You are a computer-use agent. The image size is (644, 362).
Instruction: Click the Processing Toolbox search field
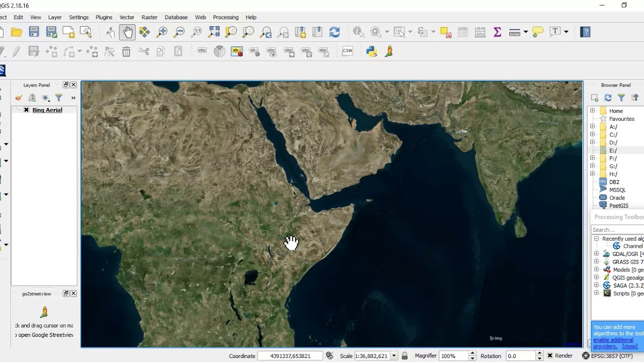pyautogui.click(x=617, y=230)
